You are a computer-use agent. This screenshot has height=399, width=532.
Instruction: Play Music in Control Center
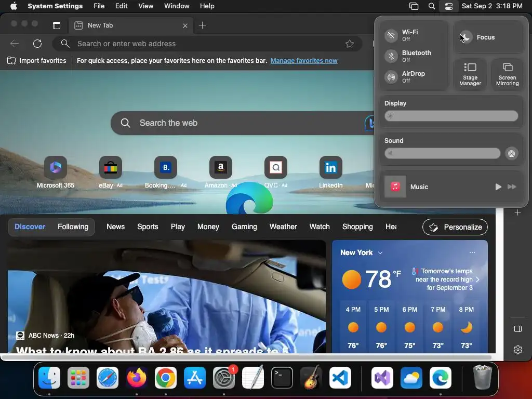pyautogui.click(x=498, y=187)
